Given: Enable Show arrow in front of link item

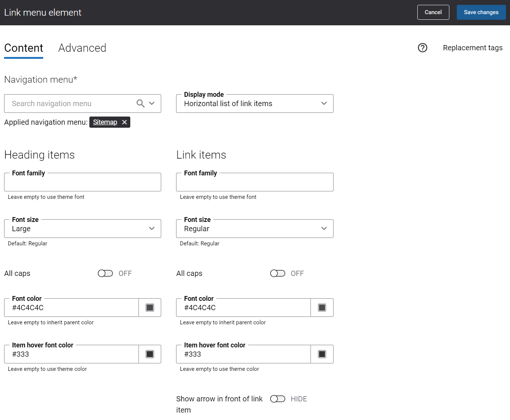Looking at the screenshot, I should (x=278, y=399).
